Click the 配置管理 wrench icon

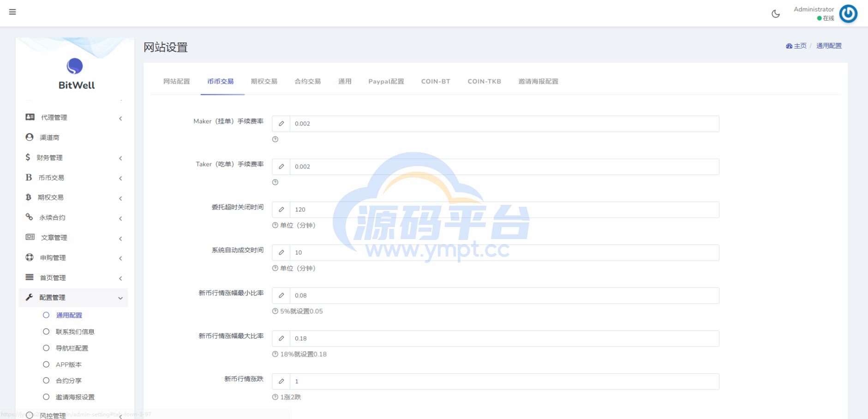(29, 297)
